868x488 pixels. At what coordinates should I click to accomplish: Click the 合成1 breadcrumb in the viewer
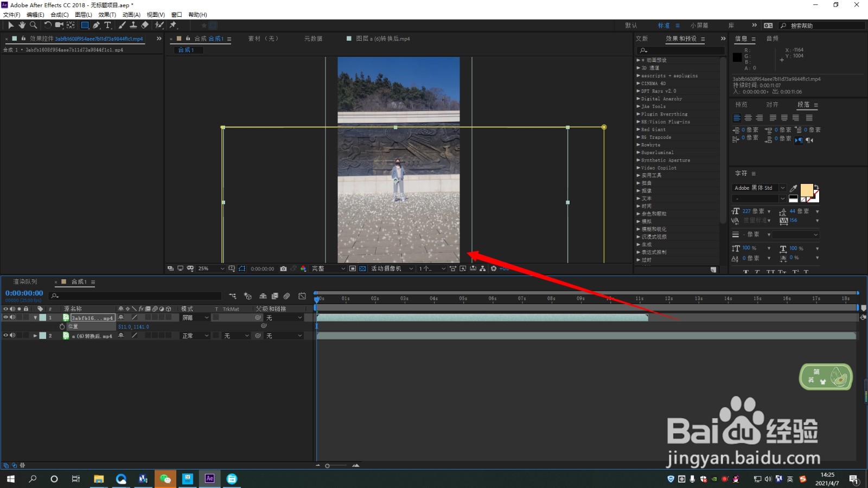click(x=186, y=50)
